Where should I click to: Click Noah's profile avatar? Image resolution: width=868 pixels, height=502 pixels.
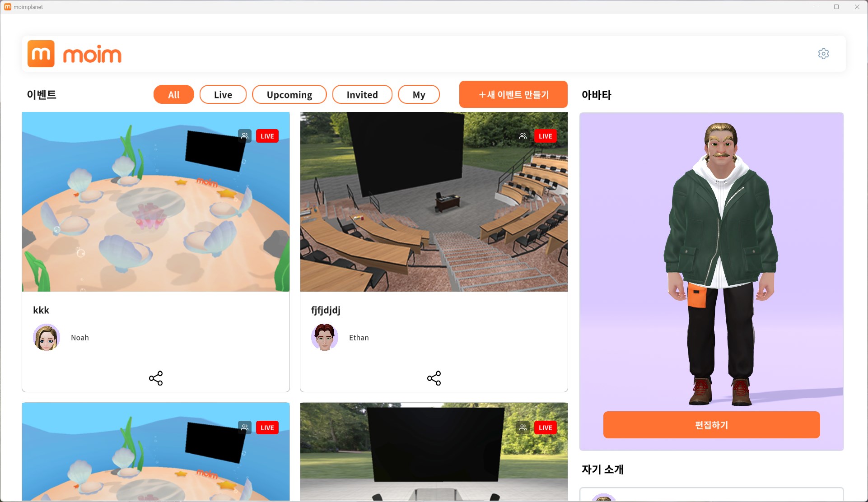click(x=47, y=337)
